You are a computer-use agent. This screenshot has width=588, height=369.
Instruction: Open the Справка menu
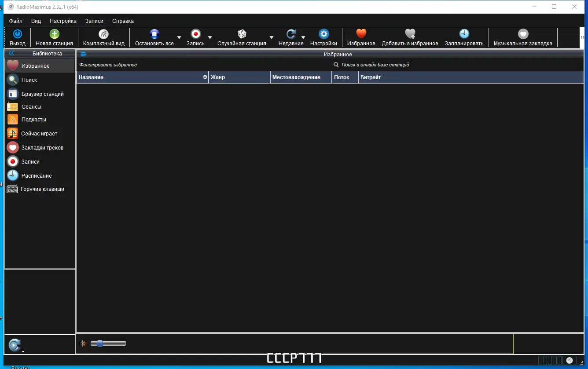tap(123, 21)
